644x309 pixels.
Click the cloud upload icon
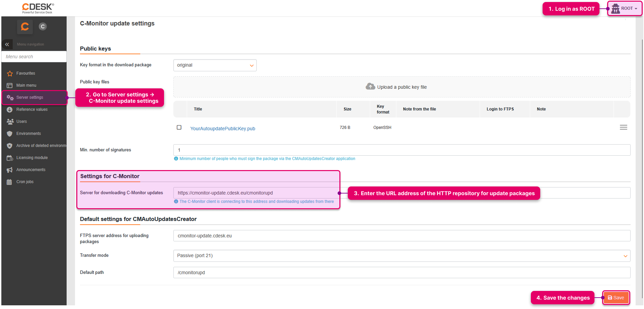(x=370, y=86)
